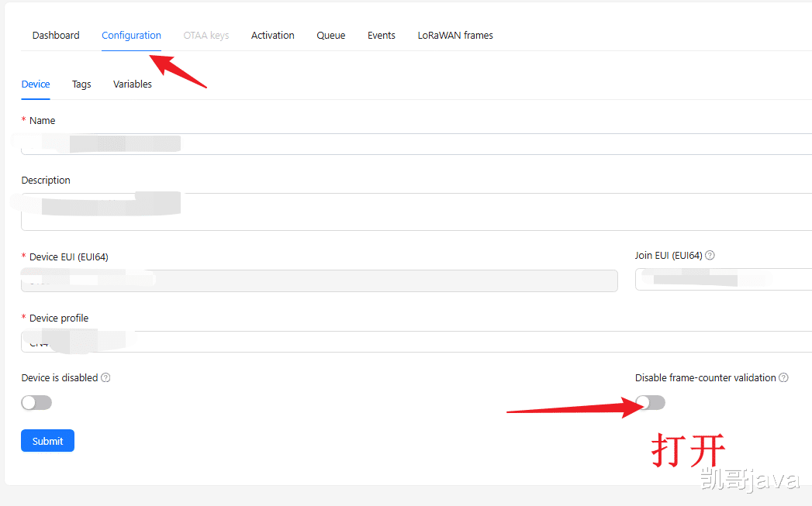Click help icon next to Join EUI
812x506 pixels.
710,255
